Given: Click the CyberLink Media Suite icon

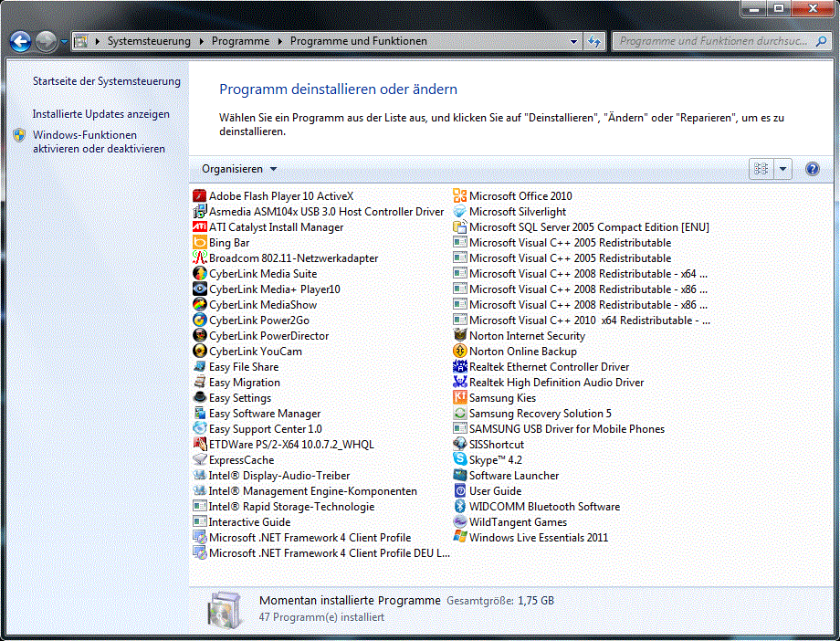Looking at the screenshot, I should [x=200, y=274].
